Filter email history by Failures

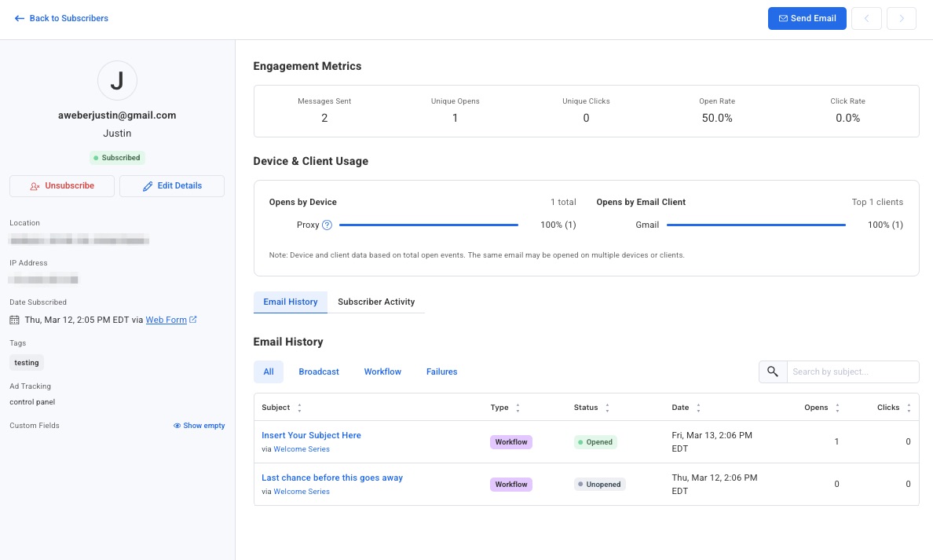point(441,372)
